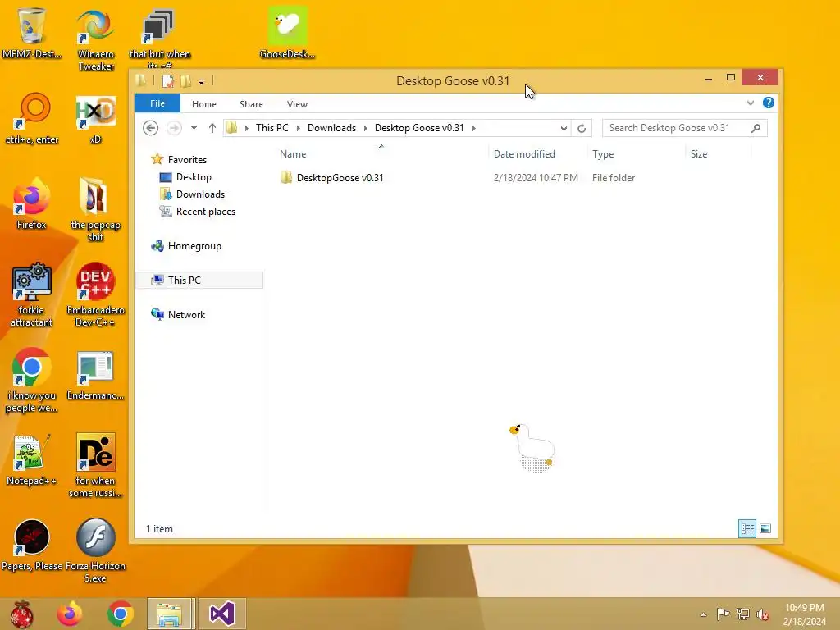
Task: Expand the address bar history dropdown
Action: pyautogui.click(x=564, y=128)
